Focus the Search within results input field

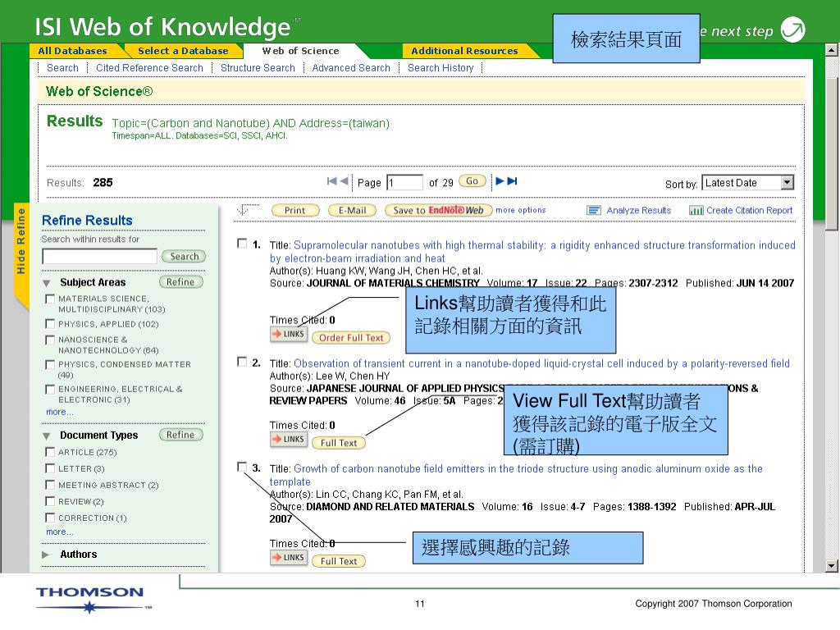point(99,256)
